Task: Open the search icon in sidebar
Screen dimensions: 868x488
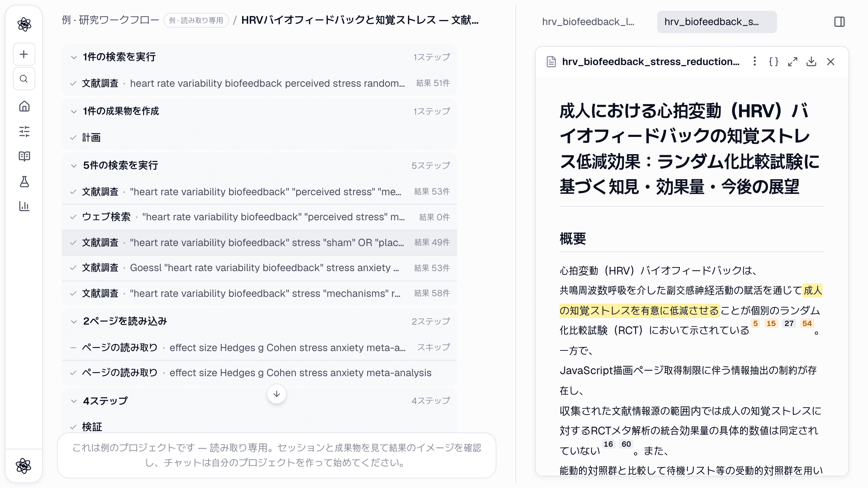Action: pos(24,79)
